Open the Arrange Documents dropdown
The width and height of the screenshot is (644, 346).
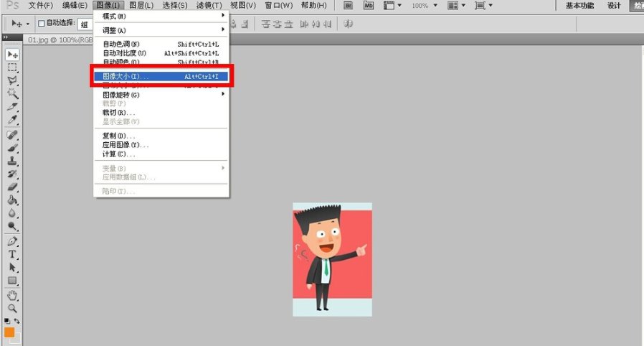[x=455, y=6]
